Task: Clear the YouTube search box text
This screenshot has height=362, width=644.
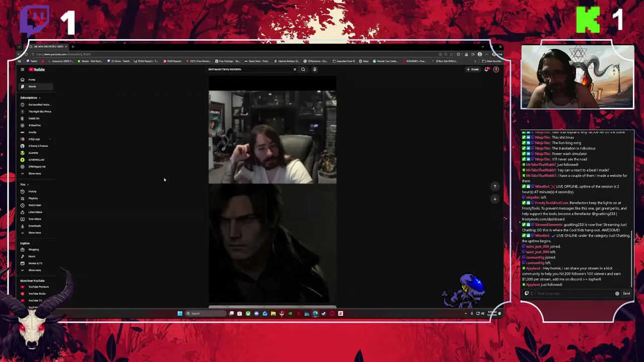Action: click(295, 69)
